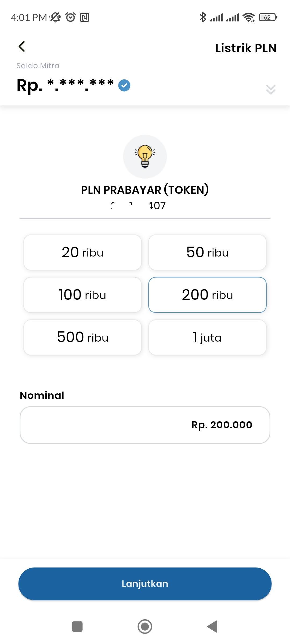The width and height of the screenshot is (290, 644).
Task: Select the highlighted 200 ribu option
Action: (x=207, y=295)
